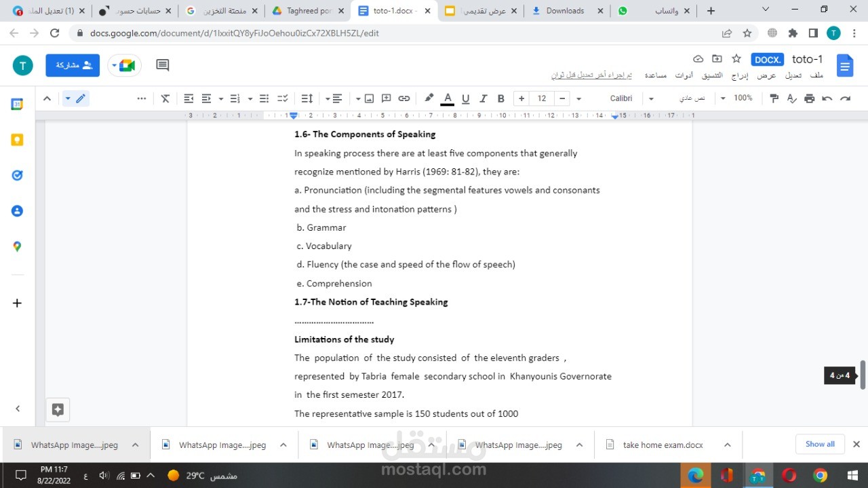Click the insert image icon

[x=369, y=98]
